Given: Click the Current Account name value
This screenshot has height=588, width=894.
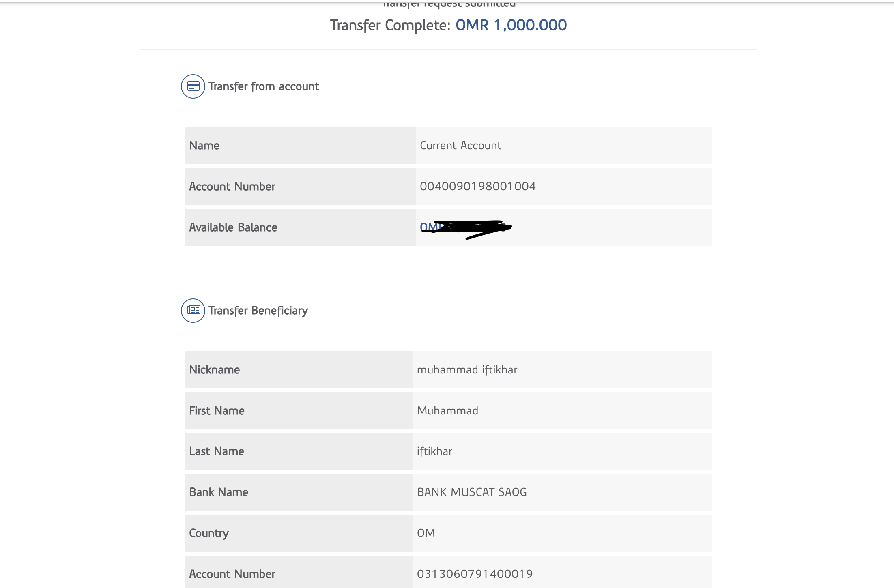Looking at the screenshot, I should click(460, 146).
